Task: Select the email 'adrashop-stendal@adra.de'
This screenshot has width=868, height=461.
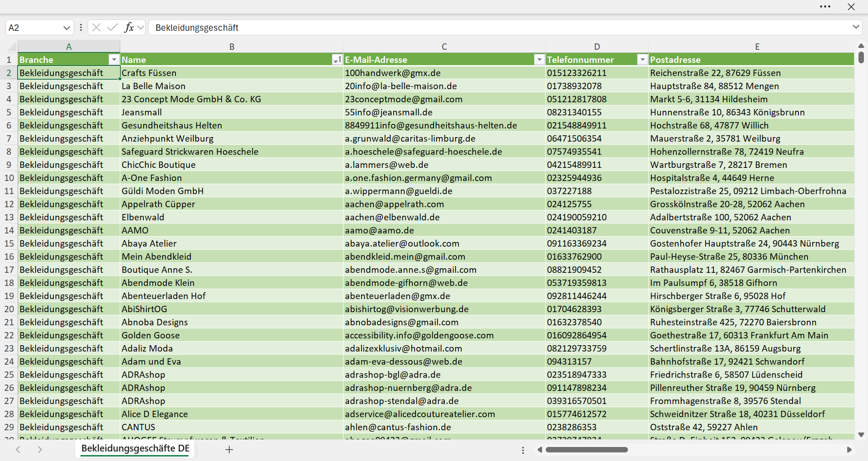Action: click(x=444, y=401)
